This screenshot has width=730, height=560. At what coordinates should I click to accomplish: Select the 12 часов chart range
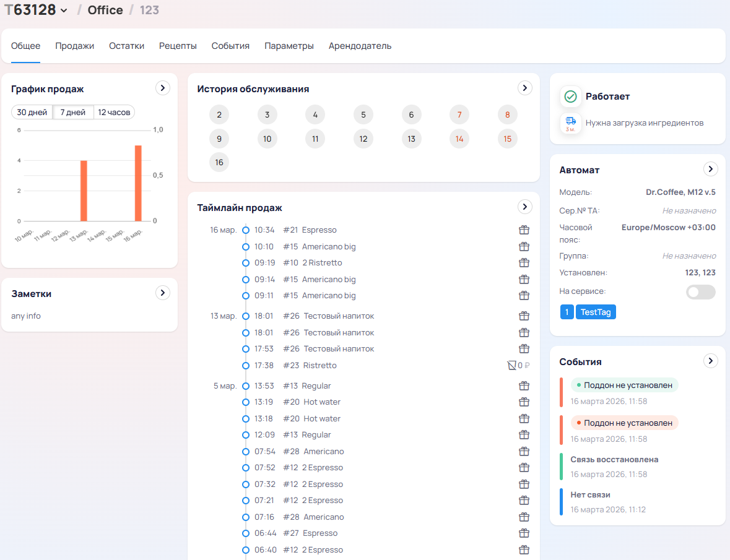[x=114, y=112]
